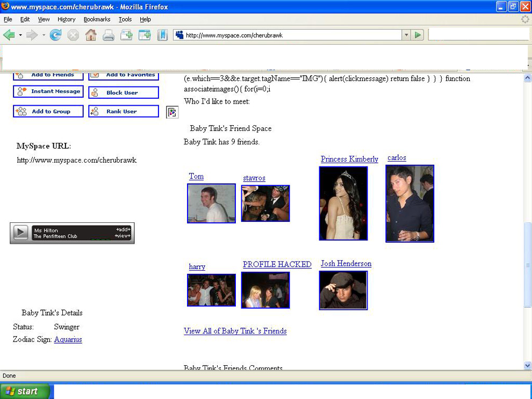
Task: Click the new window toolbar icon
Action: coord(145,35)
